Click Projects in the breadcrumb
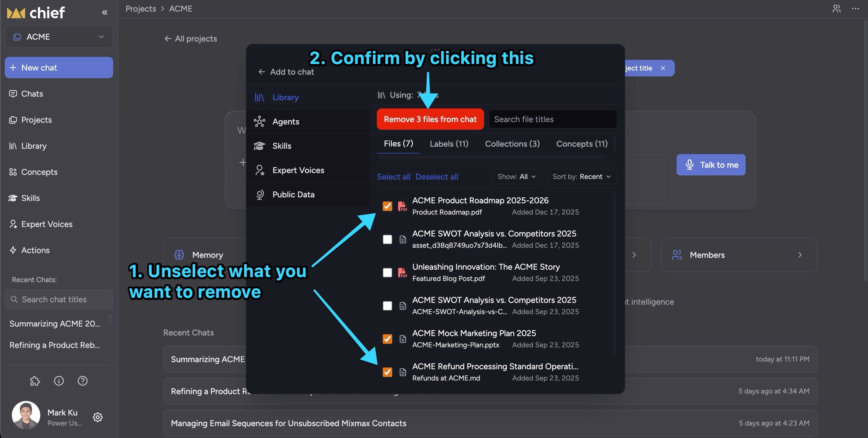The image size is (868, 438). (x=141, y=9)
